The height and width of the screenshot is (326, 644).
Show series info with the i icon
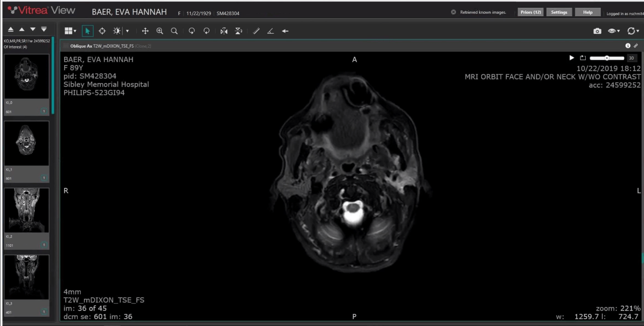[628, 46]
